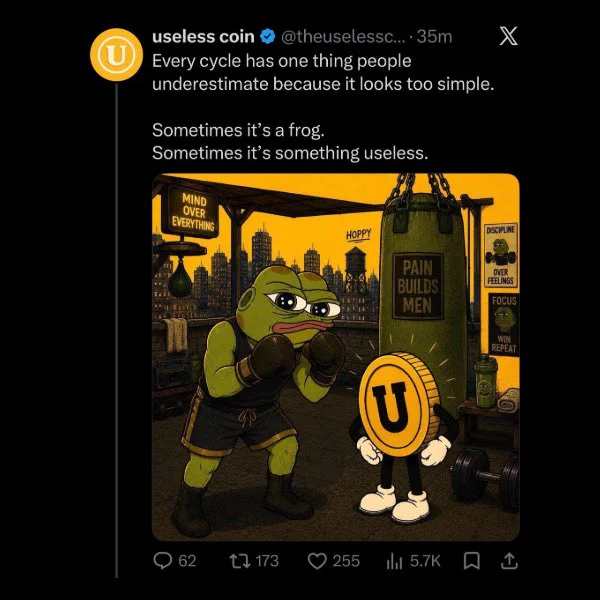Bookmark this tweet

[471, 561]
